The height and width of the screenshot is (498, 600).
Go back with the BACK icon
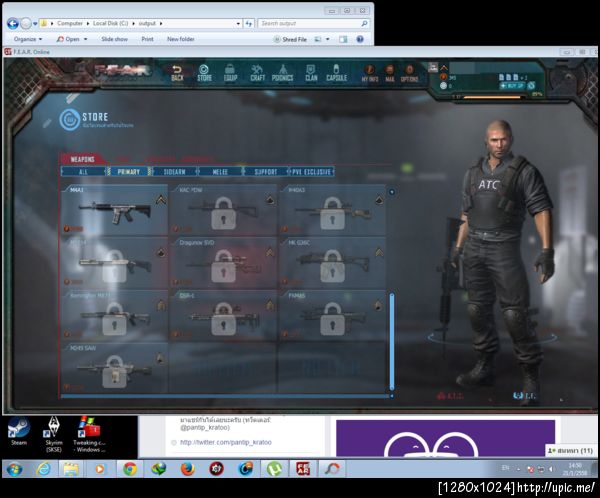(177, 73)
